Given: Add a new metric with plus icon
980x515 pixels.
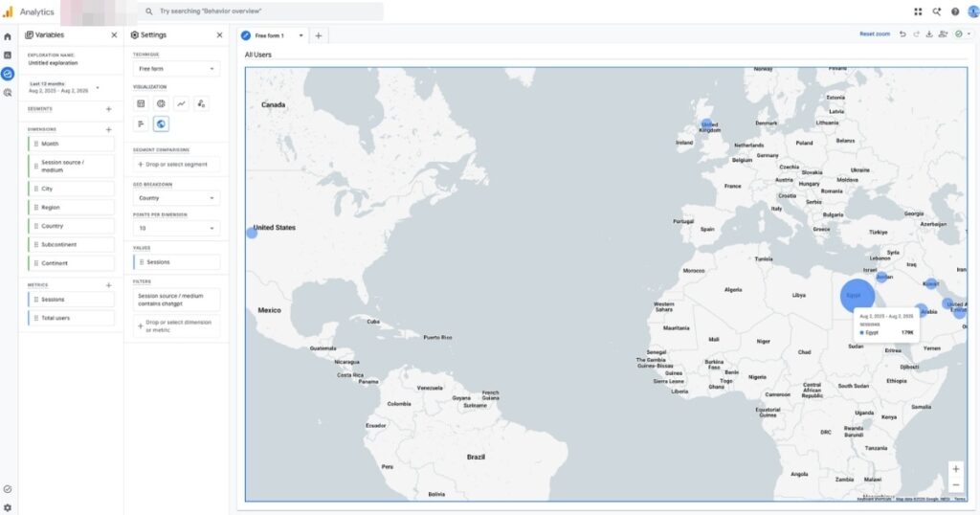Looking at the screenshot, I should tap(109, 285).
